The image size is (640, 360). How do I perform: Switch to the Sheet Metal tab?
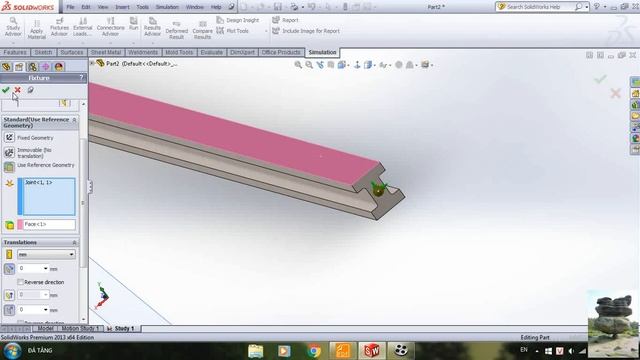tap(106, 52)
